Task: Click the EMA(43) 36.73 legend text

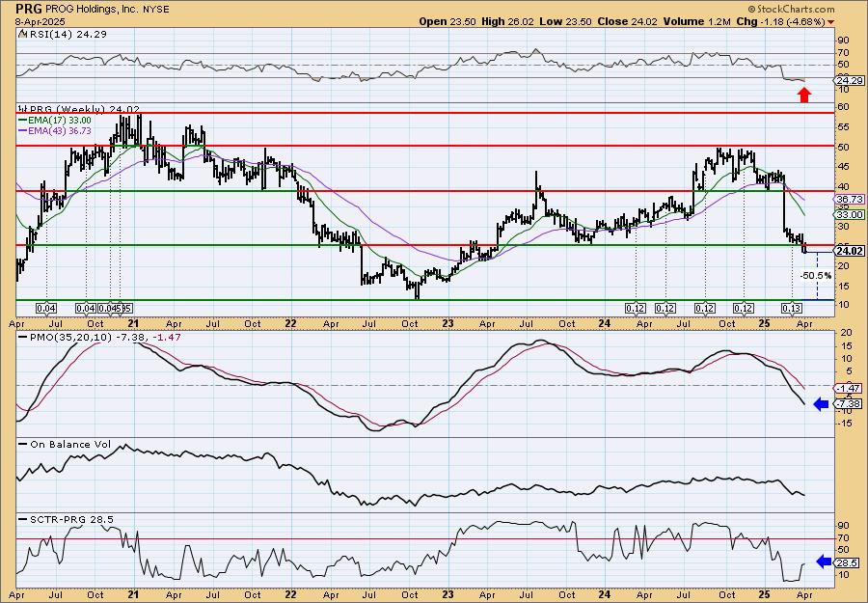Action: (59, 131)
